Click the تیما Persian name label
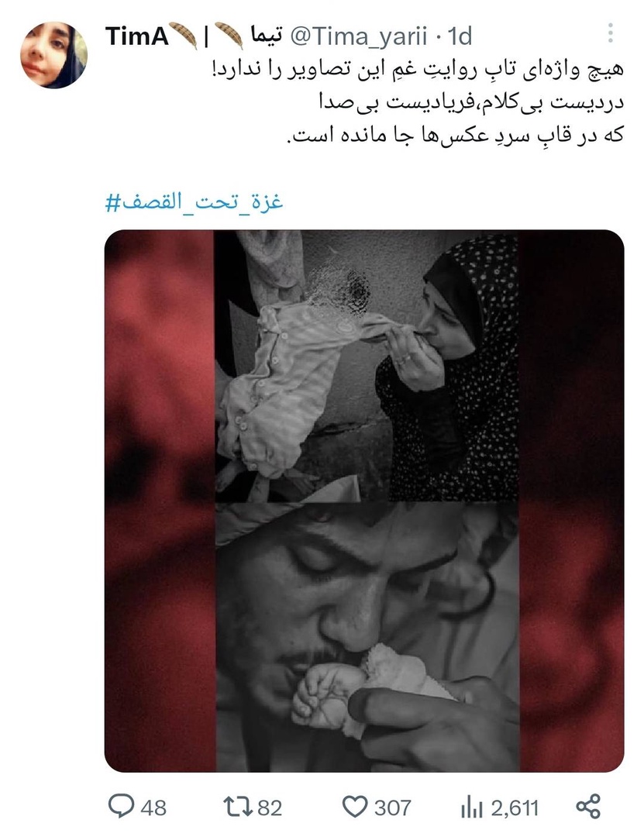 pyautogui.click(x=265, y=35)
